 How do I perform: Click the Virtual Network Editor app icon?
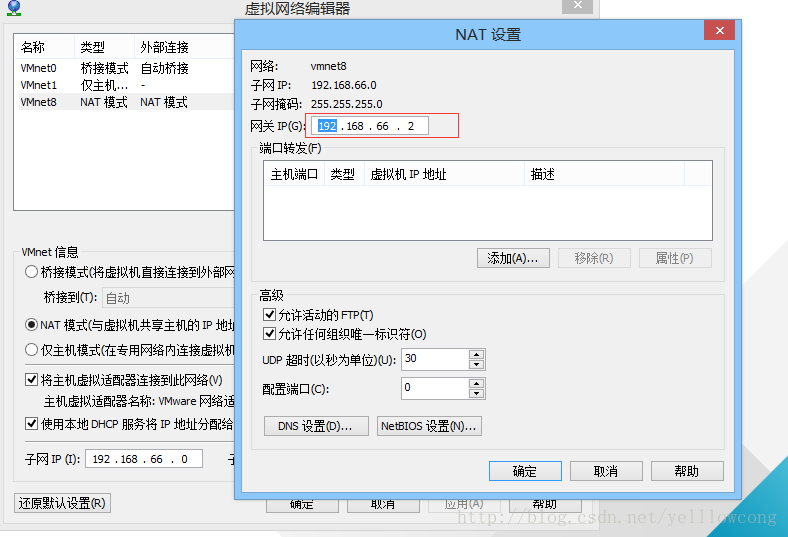click(x=14, y=8)
